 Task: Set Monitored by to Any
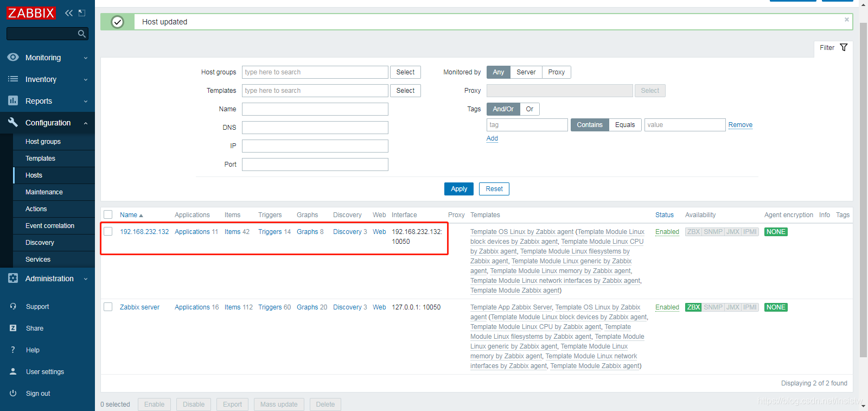pos(498,72)
